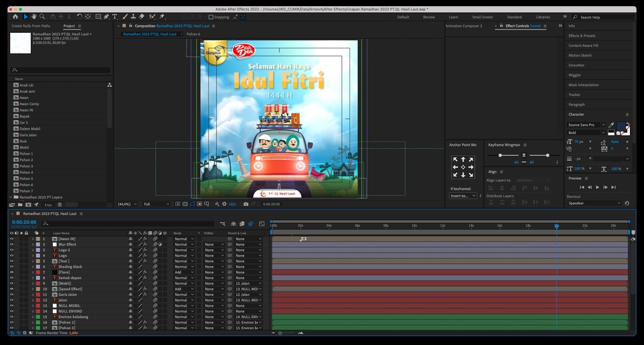Click the Project panel trash delete icon

[x=60, y=205]
